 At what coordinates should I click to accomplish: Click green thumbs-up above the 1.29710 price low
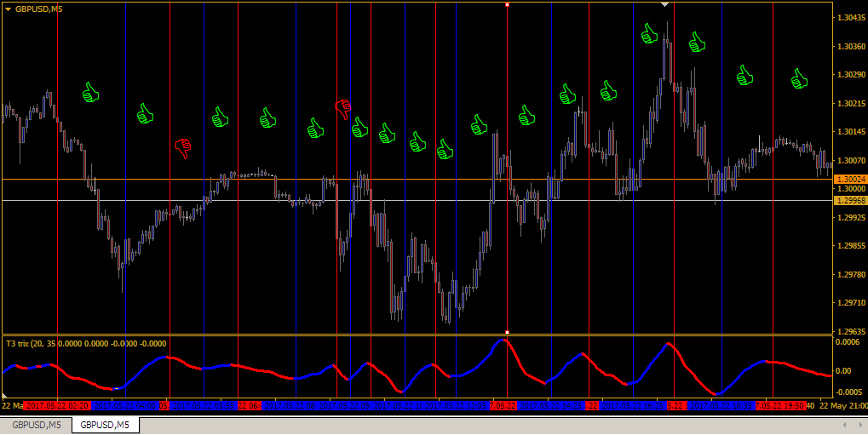[387, 134]
